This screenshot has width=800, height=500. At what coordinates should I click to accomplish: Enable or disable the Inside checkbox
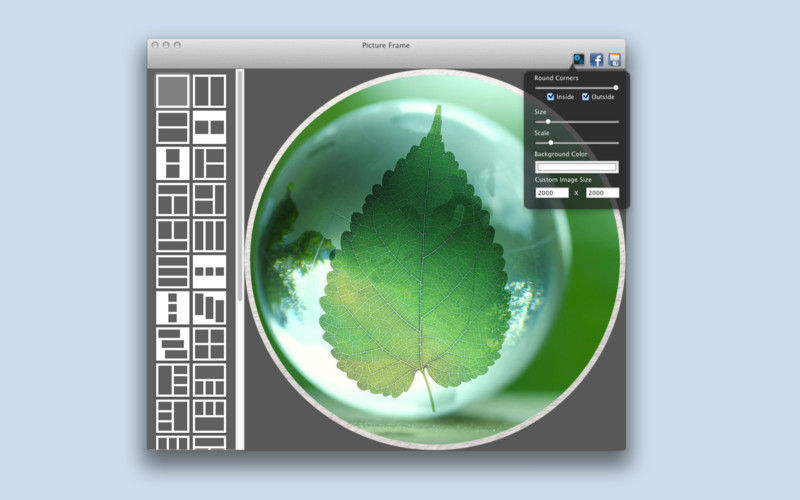tap(551, 97)
